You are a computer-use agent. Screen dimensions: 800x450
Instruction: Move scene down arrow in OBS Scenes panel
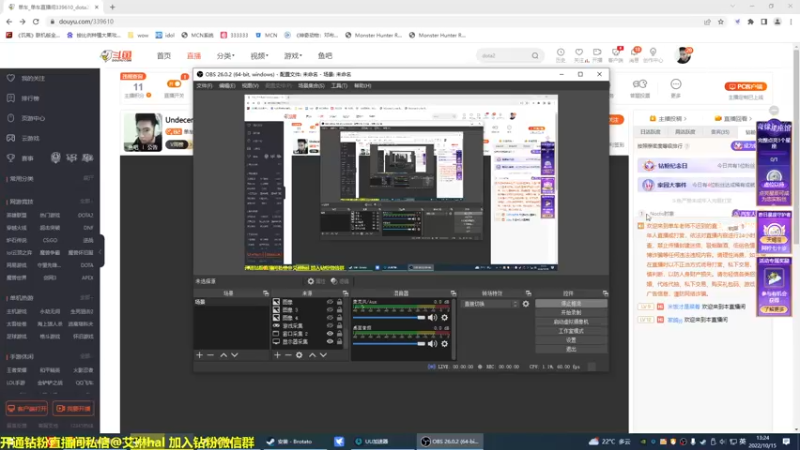[235, 355]
